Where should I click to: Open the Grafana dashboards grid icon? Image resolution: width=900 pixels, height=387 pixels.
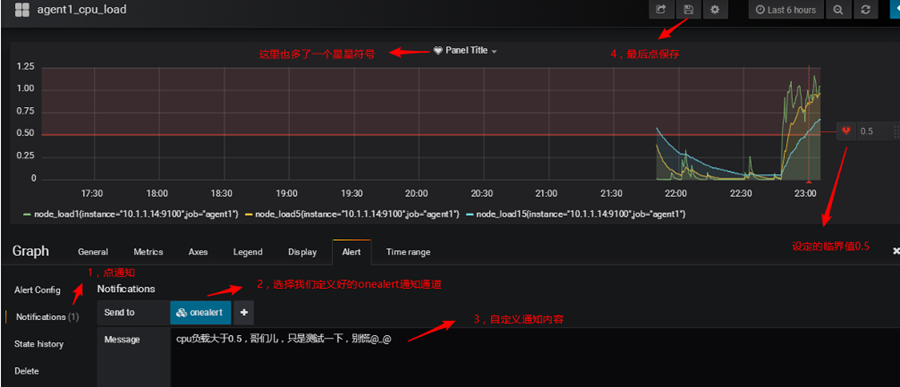22,9
